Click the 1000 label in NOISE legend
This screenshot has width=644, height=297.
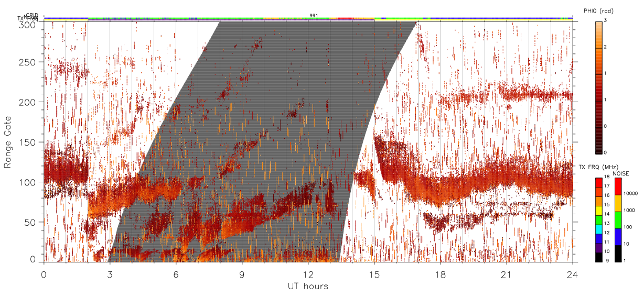630,211
